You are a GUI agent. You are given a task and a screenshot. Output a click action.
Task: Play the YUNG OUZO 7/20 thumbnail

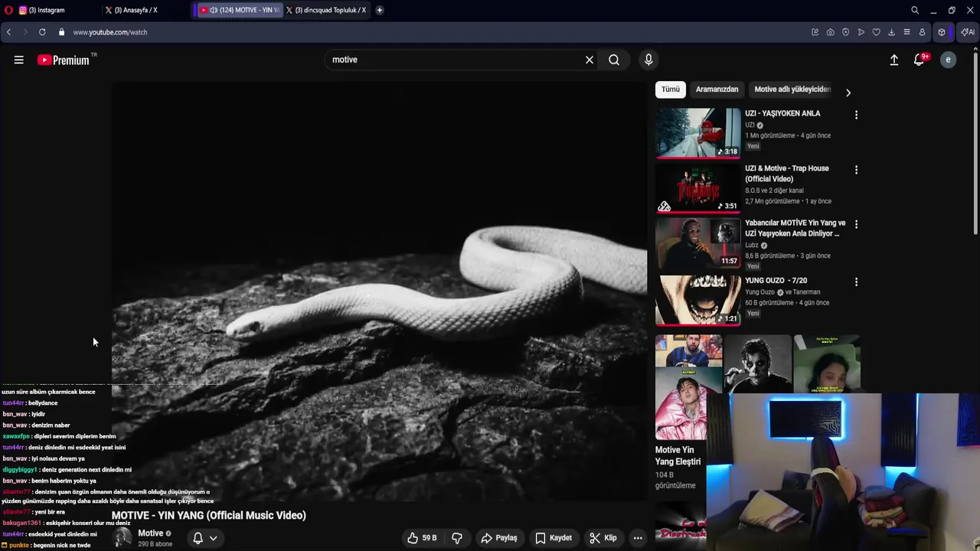(x=698, y=300)
